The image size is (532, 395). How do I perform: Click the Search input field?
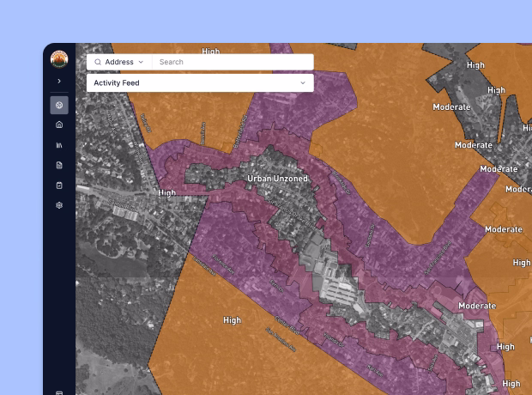click(233, 62)
